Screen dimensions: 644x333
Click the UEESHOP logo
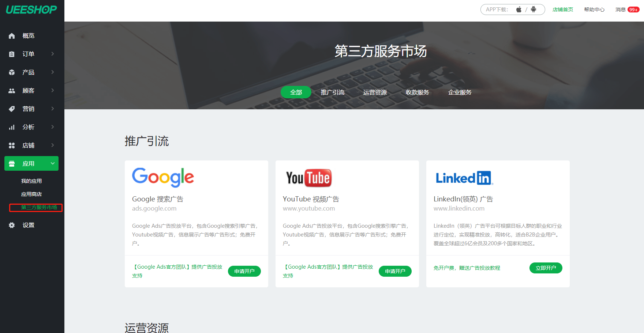[31, 10]
